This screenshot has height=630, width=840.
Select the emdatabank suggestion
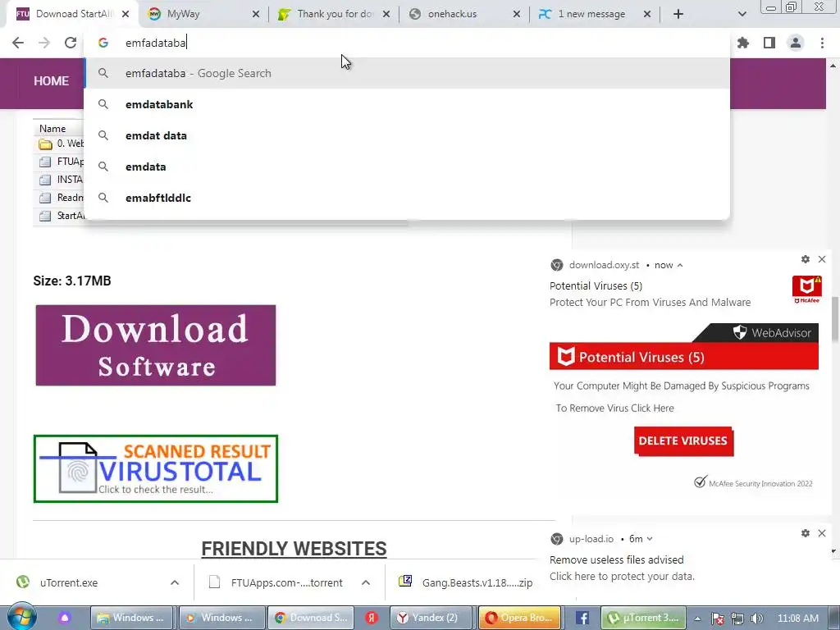click(x=407, y=104)
